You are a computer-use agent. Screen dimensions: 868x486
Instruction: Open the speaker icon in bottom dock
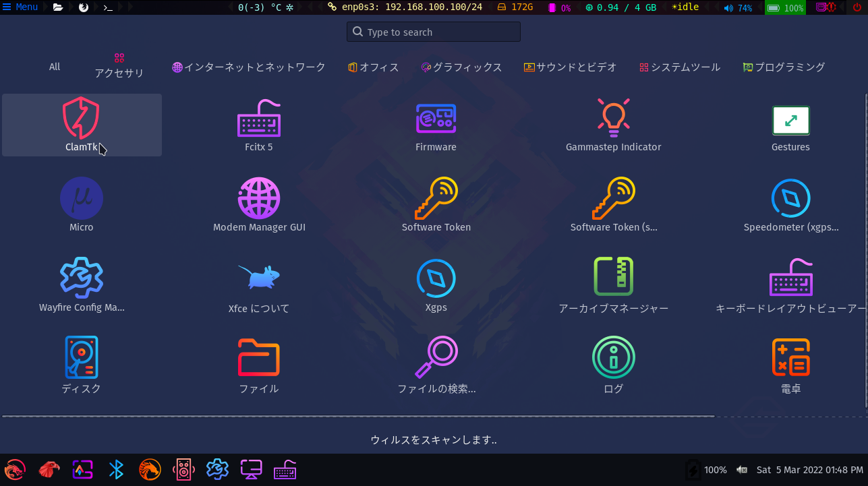[x=184, y=469]
